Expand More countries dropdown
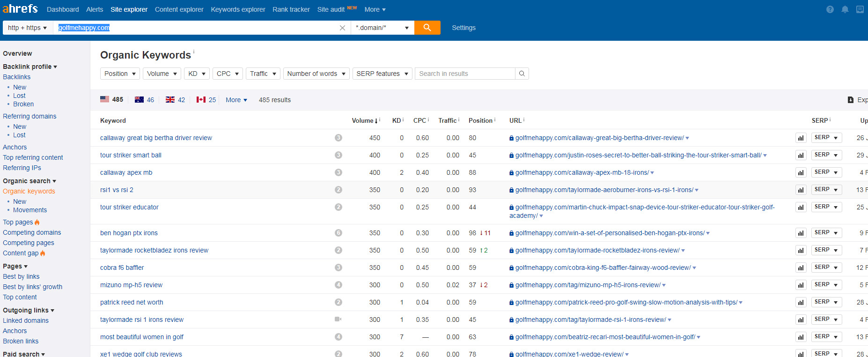This screenshot has width=868, height=357. point(236,100)
